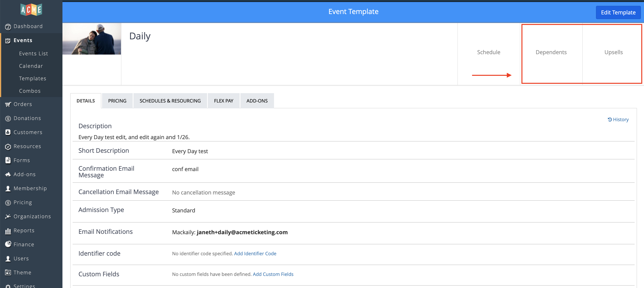
Task: Click the Resources checkmark icon
Action: pyautogui.click(x=8, y=147)
